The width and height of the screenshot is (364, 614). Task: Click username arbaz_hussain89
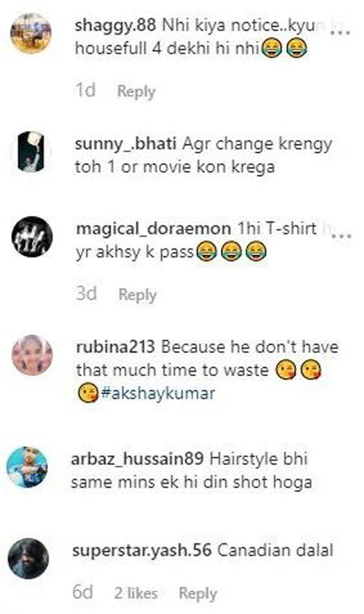pyautogui.click(x=137, y=459)
